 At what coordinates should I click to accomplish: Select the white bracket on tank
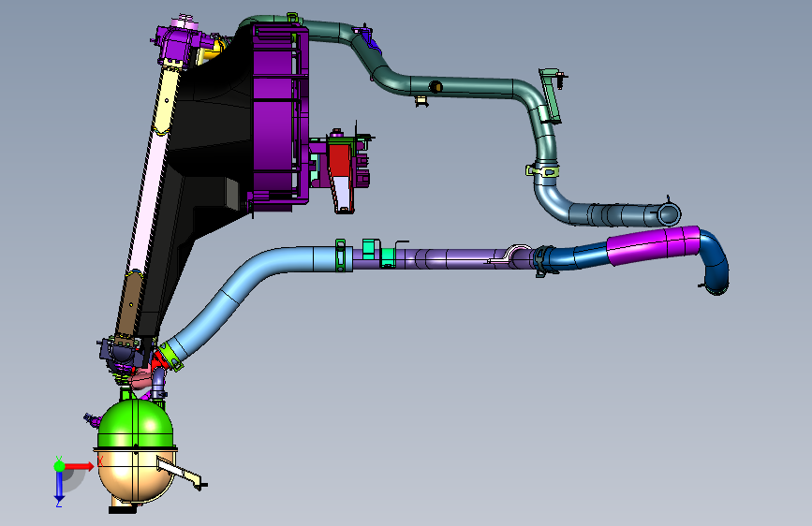click(180, 473)
